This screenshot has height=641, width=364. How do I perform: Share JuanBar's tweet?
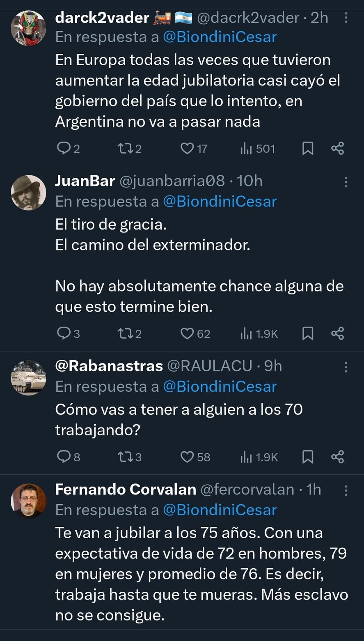coord(337,333)
